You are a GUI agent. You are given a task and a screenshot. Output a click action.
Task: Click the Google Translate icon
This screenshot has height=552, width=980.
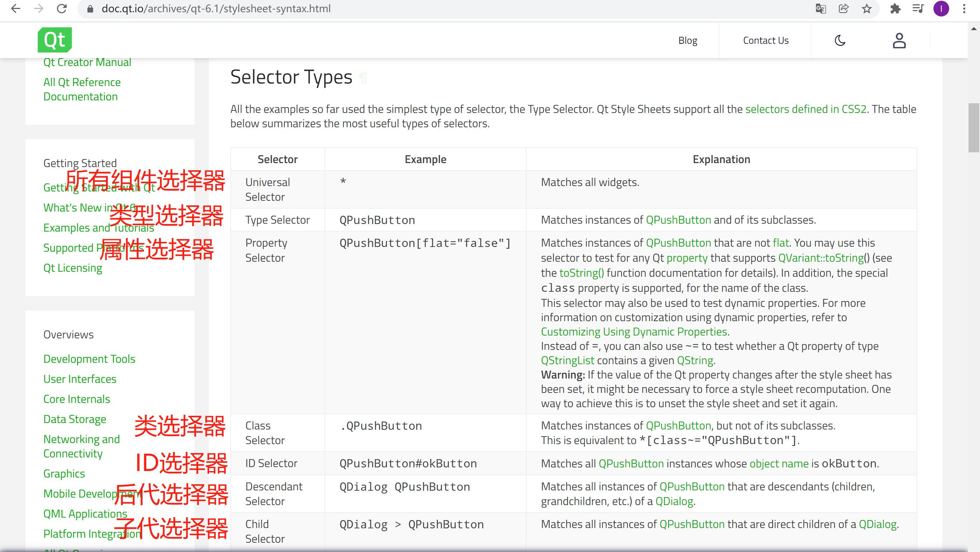pos(821,8)
